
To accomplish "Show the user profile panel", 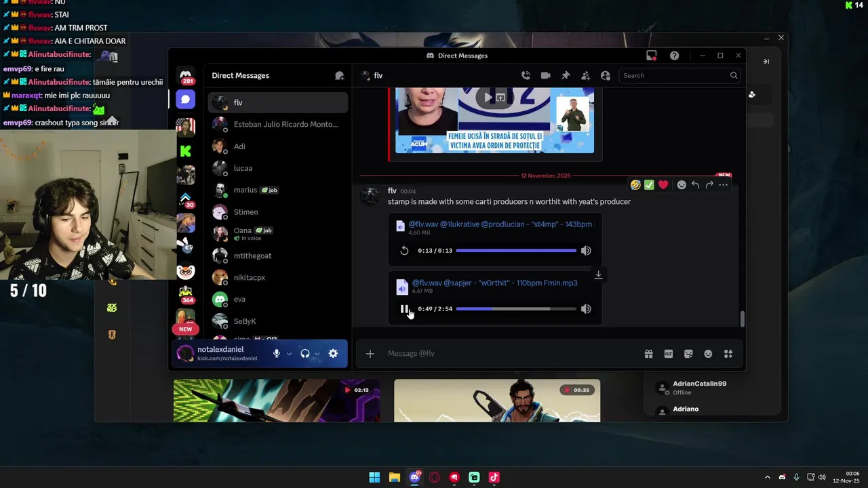I will [606, 76].
